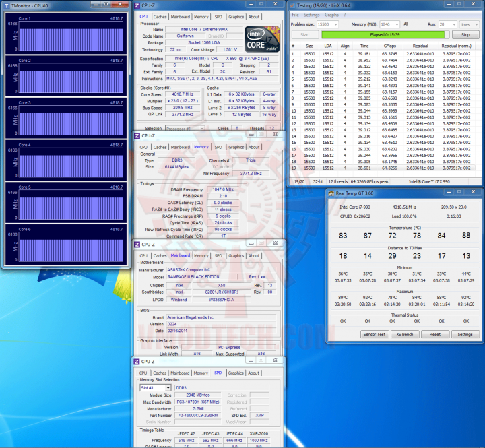Open the Settings menu in LinX
Screen dimensions: 485x448
[311, 15]
